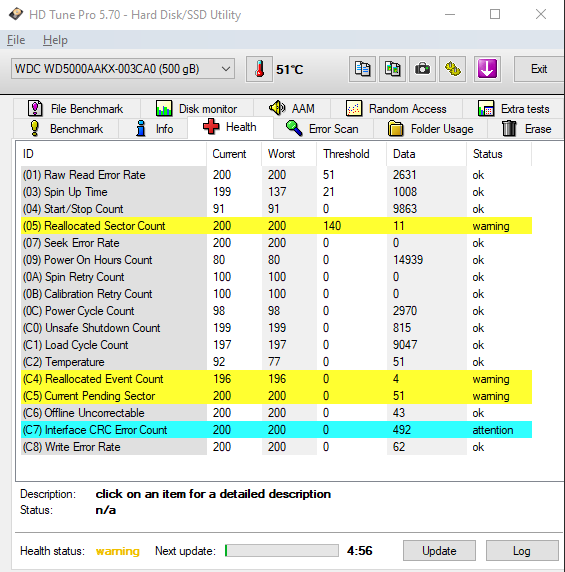The height and width of the screenshot is (572, 565).
Task: Select the Reallocated Sector Count row
Action: [x=276, y=226]
